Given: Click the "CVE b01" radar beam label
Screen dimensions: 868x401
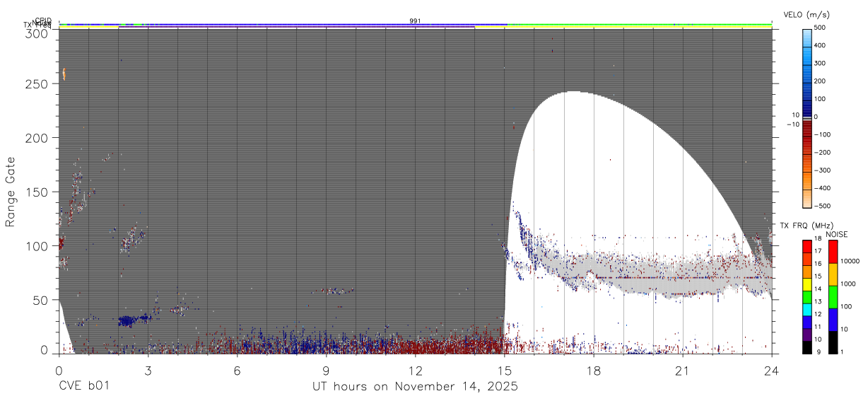Looking at the screenshot, I should (x=83, y=387).
